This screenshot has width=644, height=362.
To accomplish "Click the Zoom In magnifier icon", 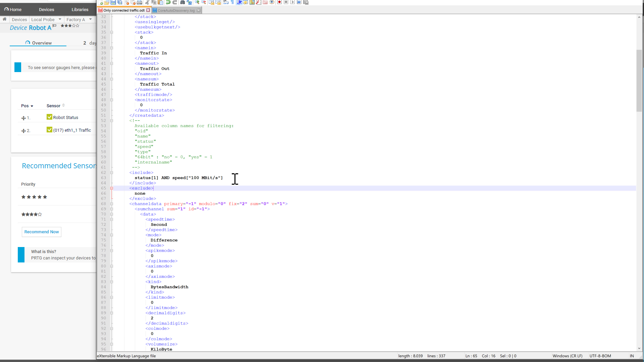I will 197,2.
